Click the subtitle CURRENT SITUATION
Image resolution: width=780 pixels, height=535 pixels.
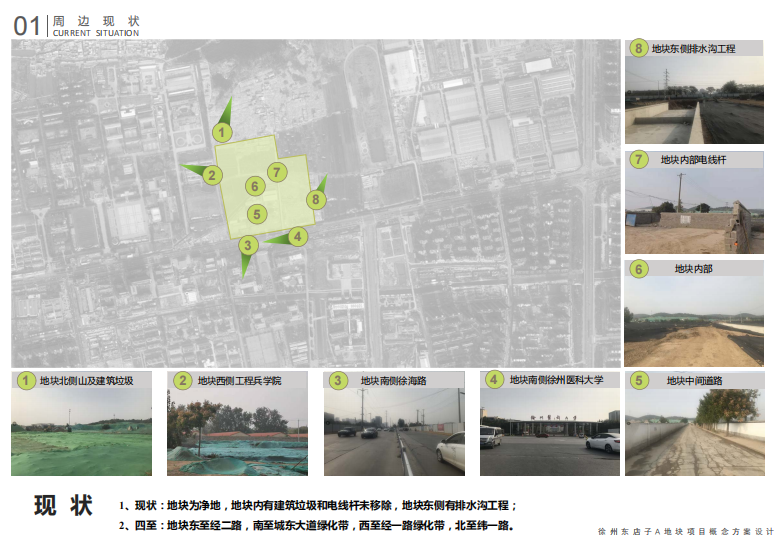coord(96,33)
